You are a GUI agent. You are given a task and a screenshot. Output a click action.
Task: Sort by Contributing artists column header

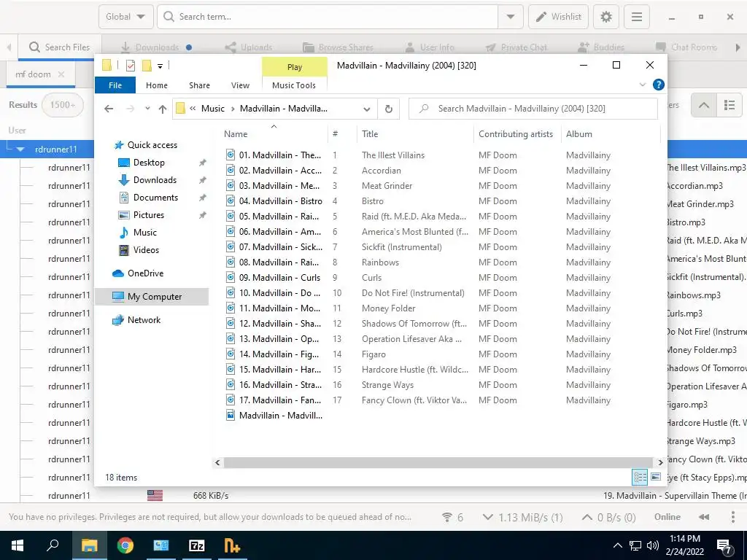(516, 134)
